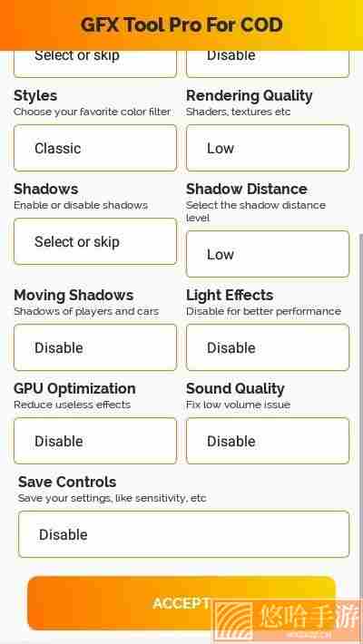Tap the orange ACCEPT button
The height and width of the screenshot is (644, 363).
coord(181,603)
